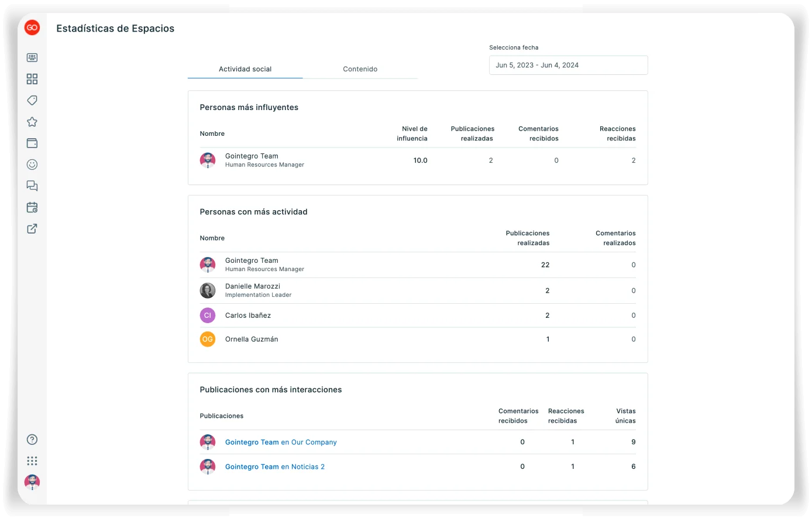
Task: Click Gointegro Team name in actividad table
Action: pos(252,260)
